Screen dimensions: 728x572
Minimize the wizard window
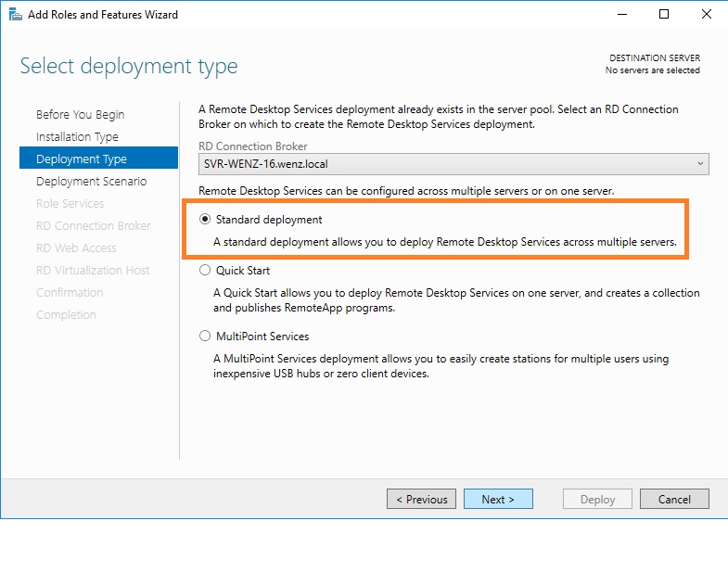622,15
